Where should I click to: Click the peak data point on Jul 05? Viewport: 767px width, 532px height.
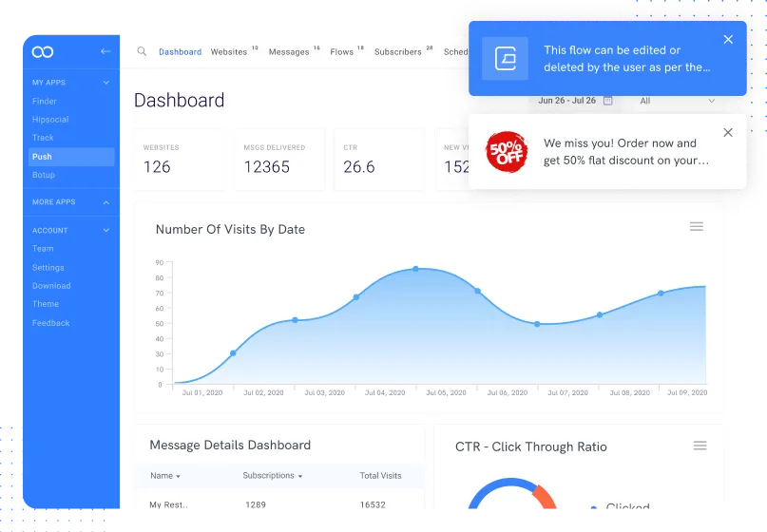415,269
